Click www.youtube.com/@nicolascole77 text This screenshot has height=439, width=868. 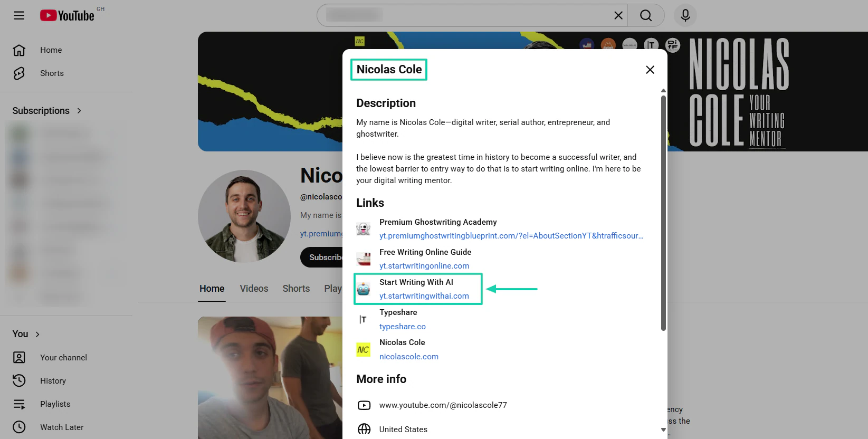click(443, 405)
